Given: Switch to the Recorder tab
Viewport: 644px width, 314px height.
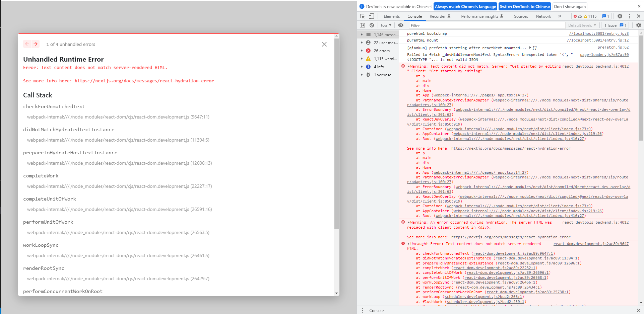Looking at the screenshot, I should (440, 16).
